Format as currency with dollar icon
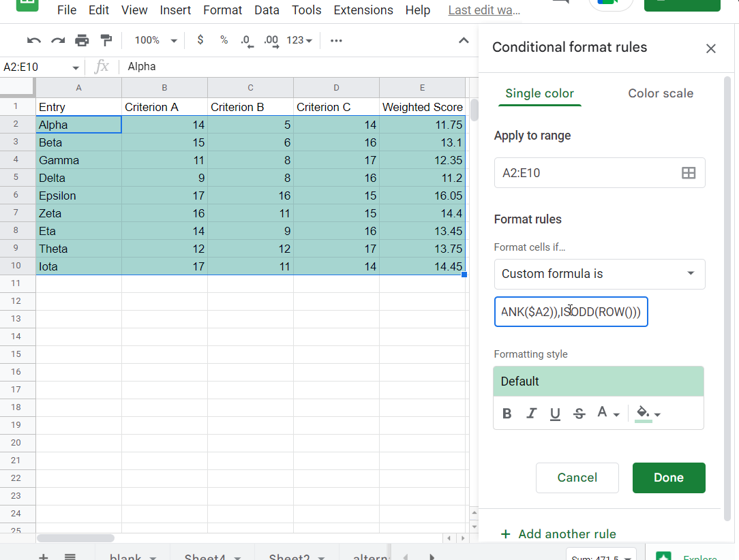This screenshot has height=560, width=739. coord(200,40)
